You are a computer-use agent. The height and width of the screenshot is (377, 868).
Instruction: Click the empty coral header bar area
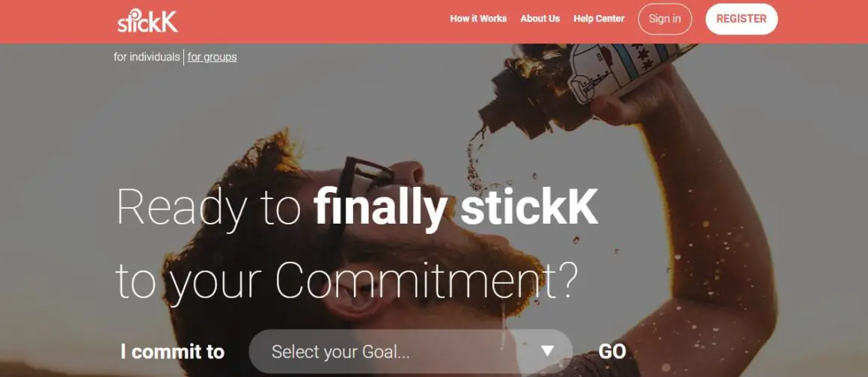pos(310,21)
